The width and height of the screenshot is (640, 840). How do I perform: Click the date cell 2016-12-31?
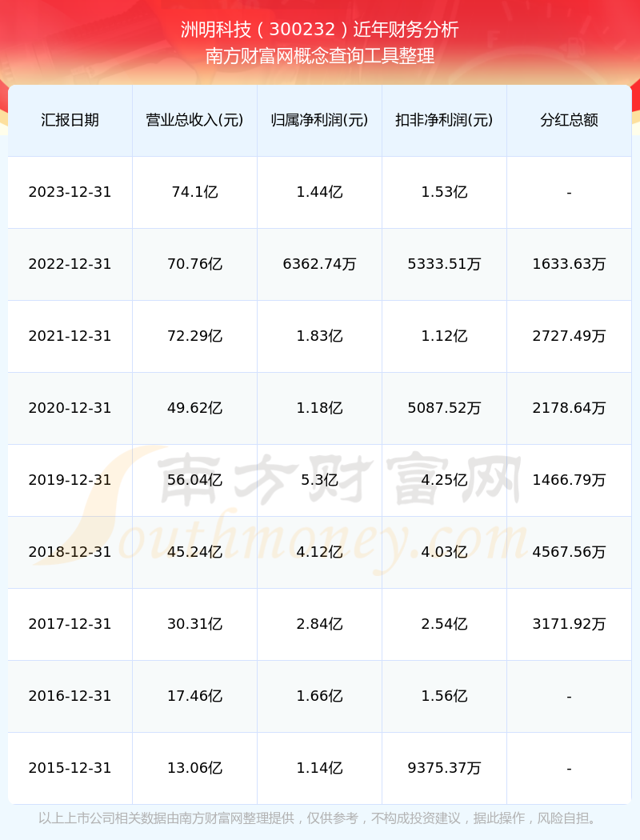[70, 697]
